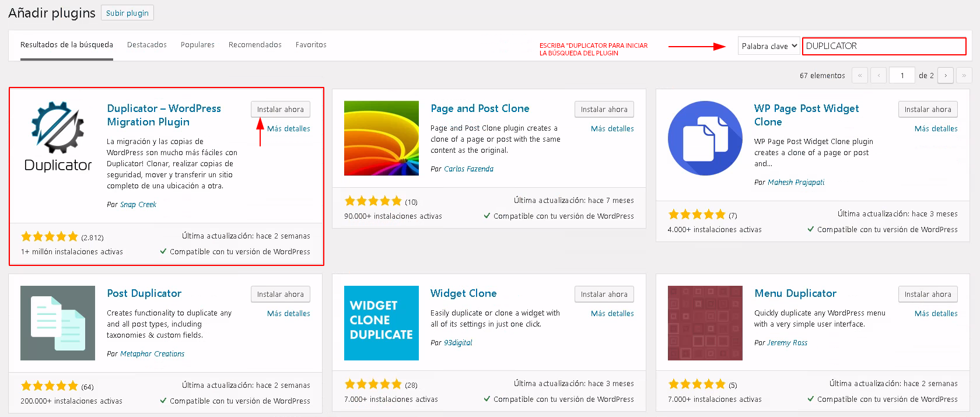Open the Widget Clone title link
The height and width of the screenshot is (417, 980).
(464, 293)
